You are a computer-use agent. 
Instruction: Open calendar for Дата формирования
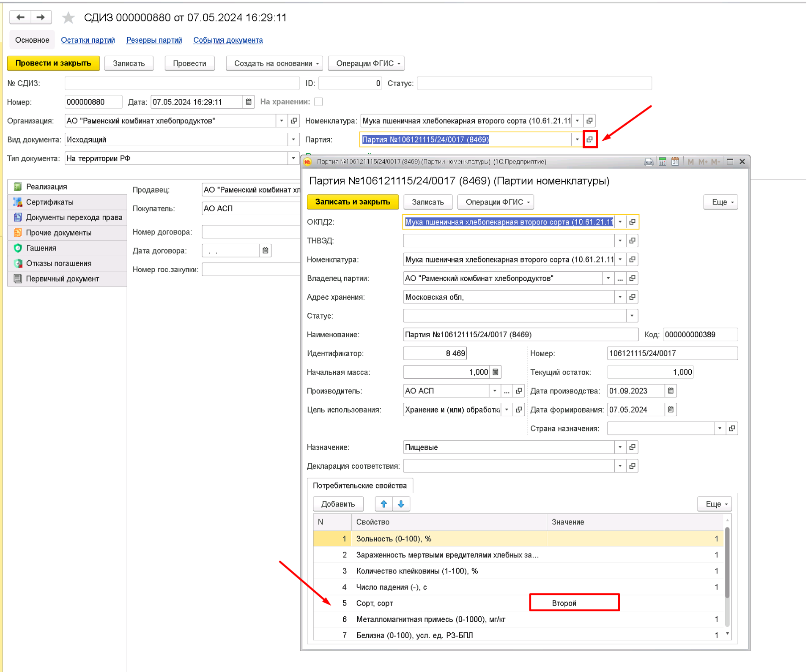pos(671,410)
